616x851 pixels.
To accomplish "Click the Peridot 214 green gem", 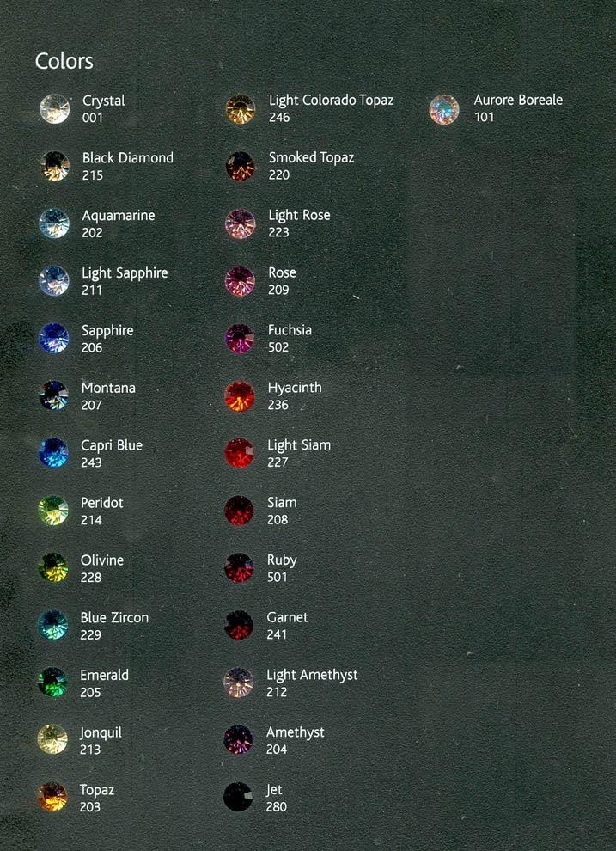I will pos(53,511).
